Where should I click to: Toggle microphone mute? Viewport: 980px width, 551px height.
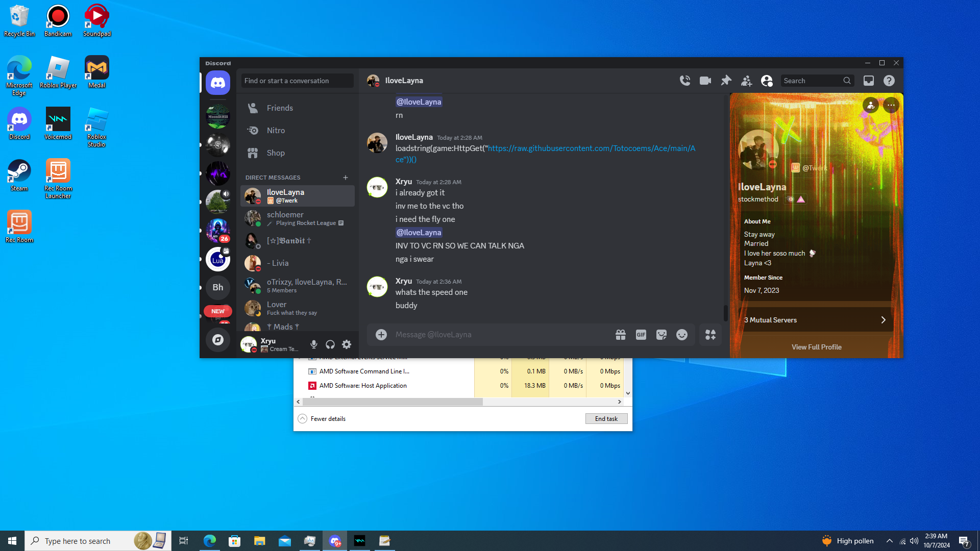click(314, 345)
